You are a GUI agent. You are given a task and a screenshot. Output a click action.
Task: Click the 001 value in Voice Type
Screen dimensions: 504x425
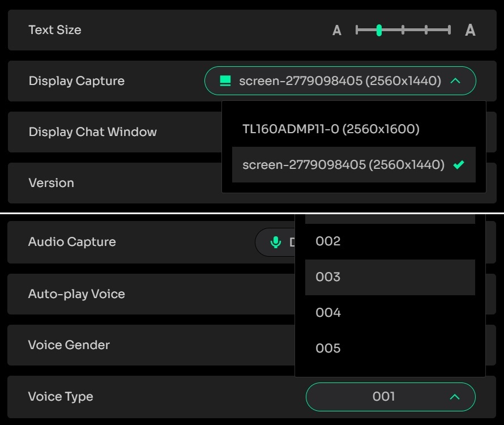tap(383, 397)
